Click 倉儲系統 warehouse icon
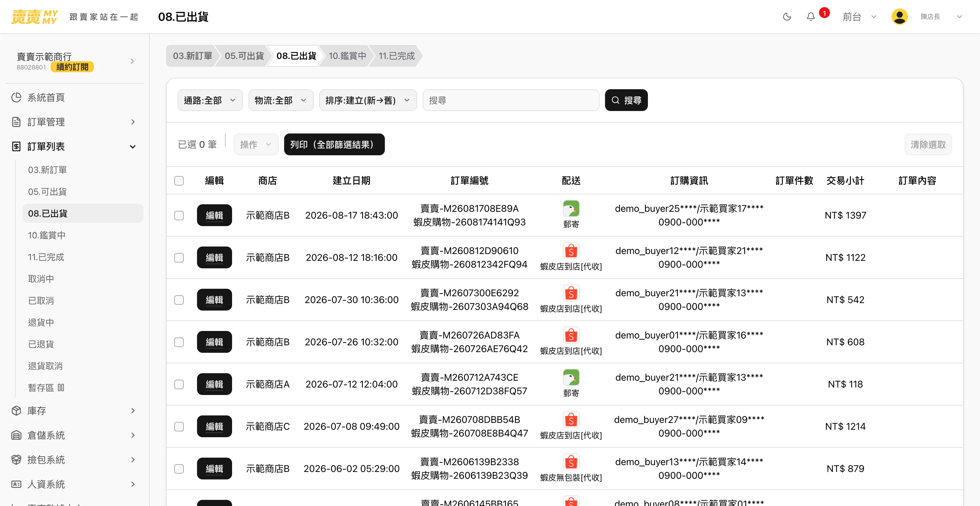 click(16, 435)
